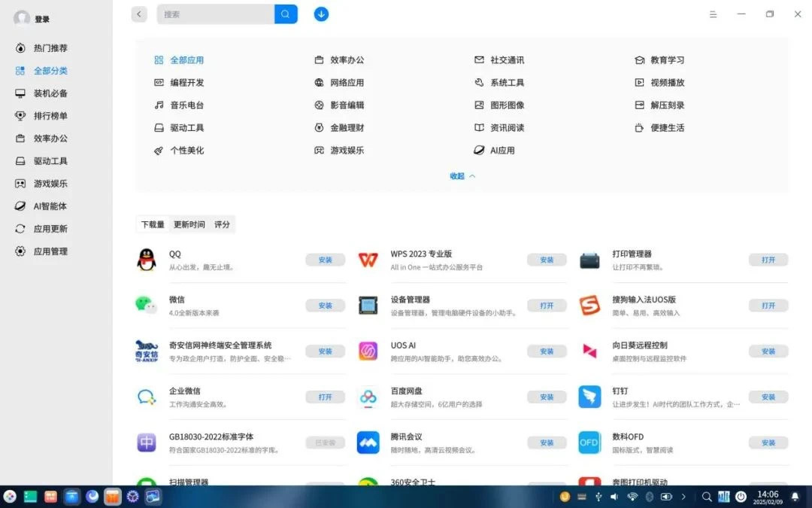Image resolution: width=812 pixels, height=508 pixels.
Task: Select the 个性美化 category
Action: [179, 151]
